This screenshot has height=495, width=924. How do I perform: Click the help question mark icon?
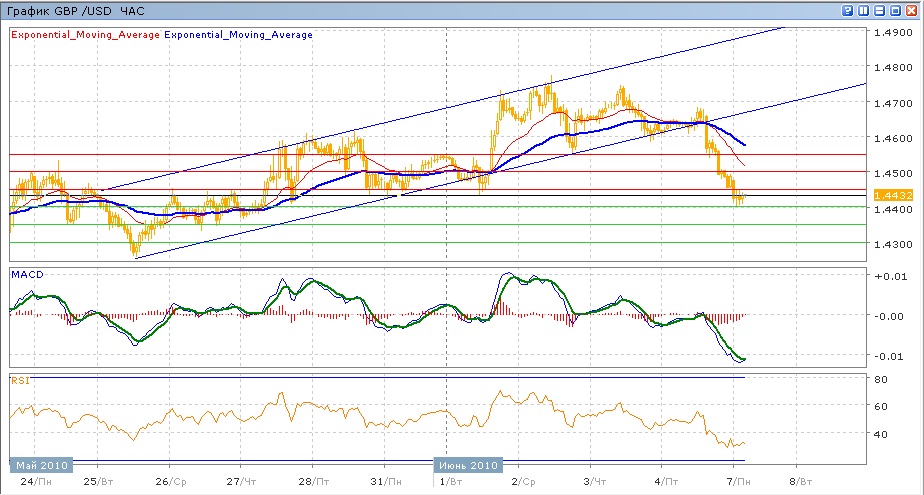pyautogui.click(x=848, y=11)
